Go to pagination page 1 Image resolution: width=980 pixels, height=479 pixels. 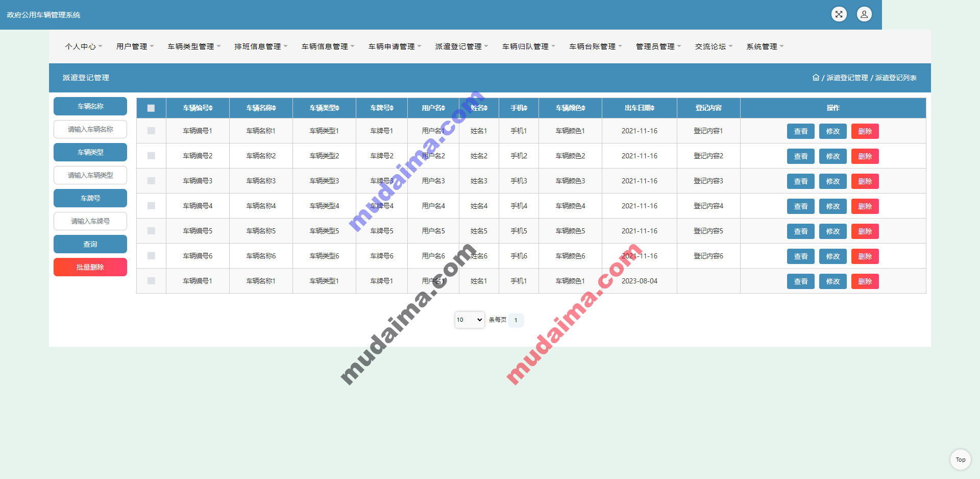pyautogui.click(x=516, y=320)
